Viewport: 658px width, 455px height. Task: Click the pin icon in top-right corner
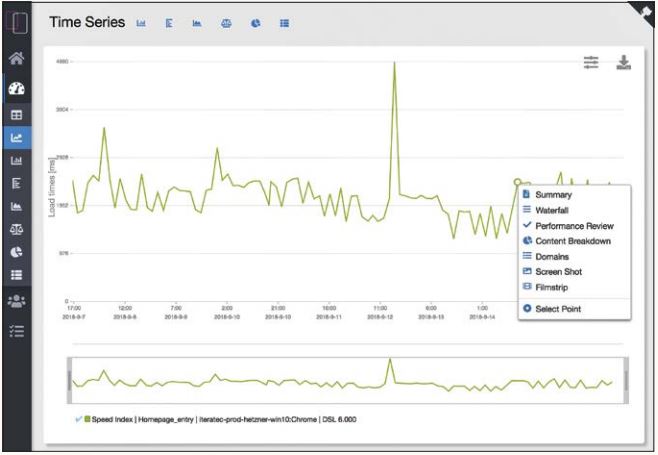645,9
